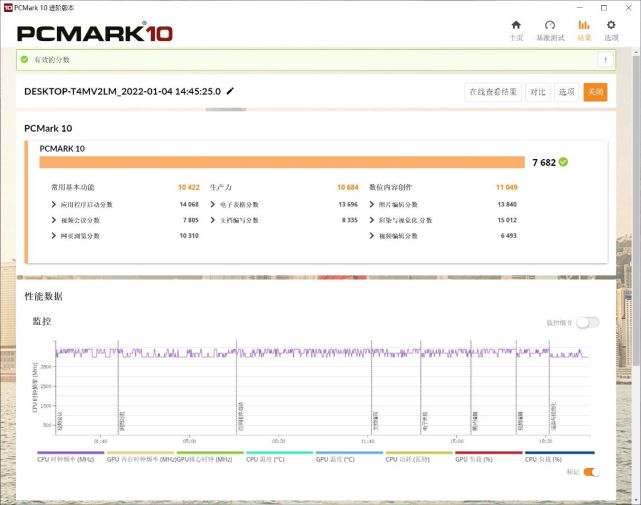The height and width of the screenshot is (505, 641).
Task: Toggle the markers switch below the chart
Action: (592, 472)
